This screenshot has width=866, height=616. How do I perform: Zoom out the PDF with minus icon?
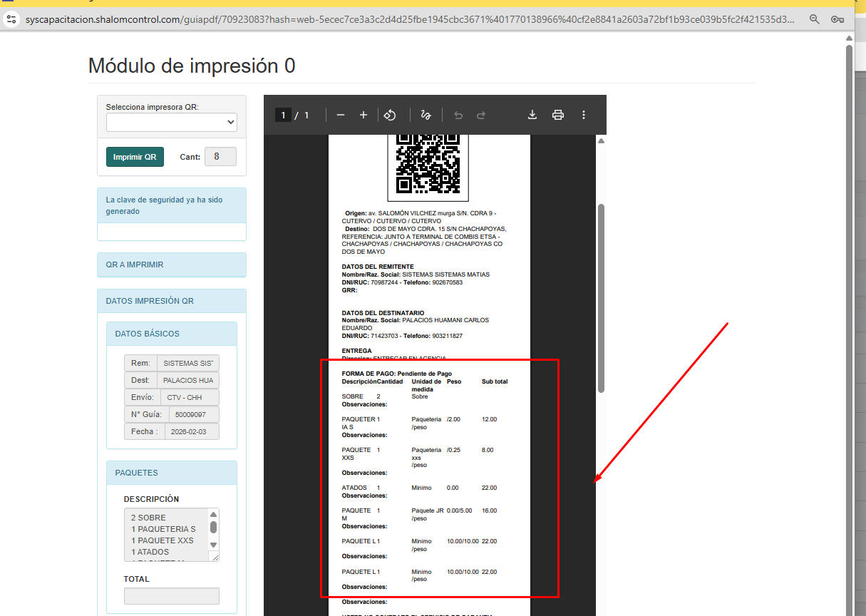click(x=341, y=115)
